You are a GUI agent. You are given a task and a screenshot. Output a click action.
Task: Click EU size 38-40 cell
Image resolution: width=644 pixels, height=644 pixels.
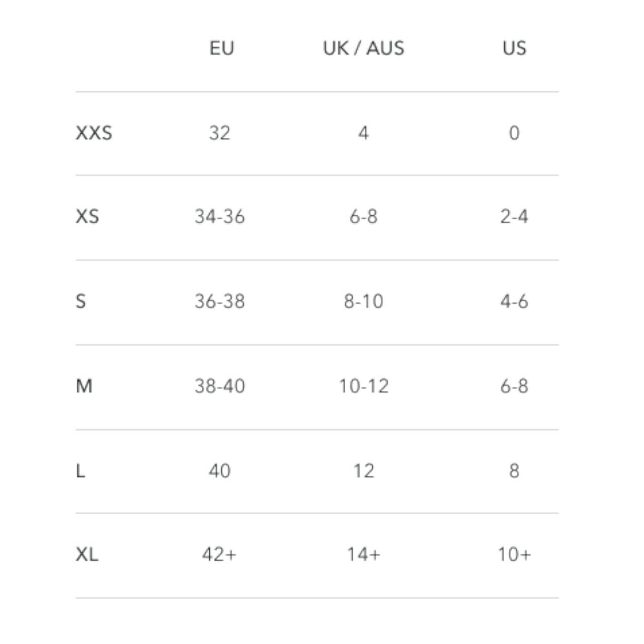(x=220, y=386)
